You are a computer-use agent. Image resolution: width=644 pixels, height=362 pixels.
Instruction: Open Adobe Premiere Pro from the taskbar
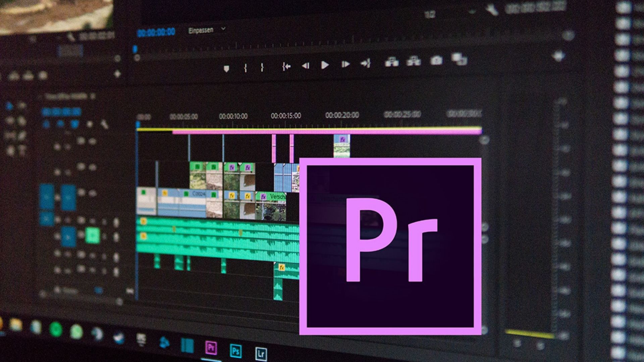tap(211, 348)
